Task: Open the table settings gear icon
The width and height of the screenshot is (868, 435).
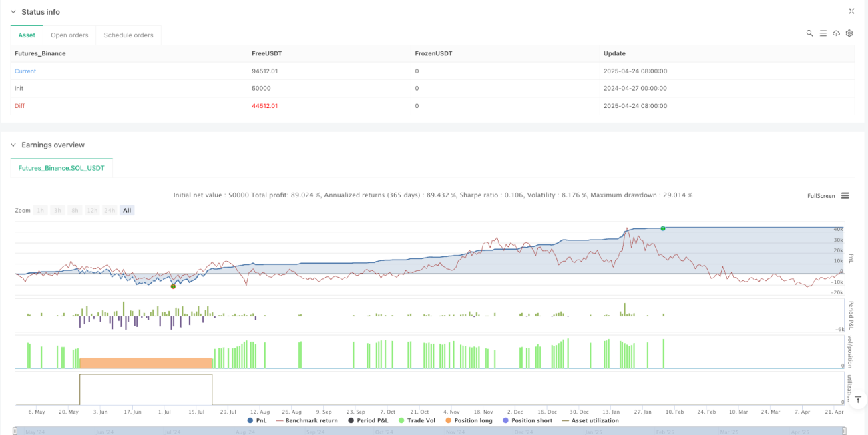Action: pyautogui.click(x=849, y=33)
